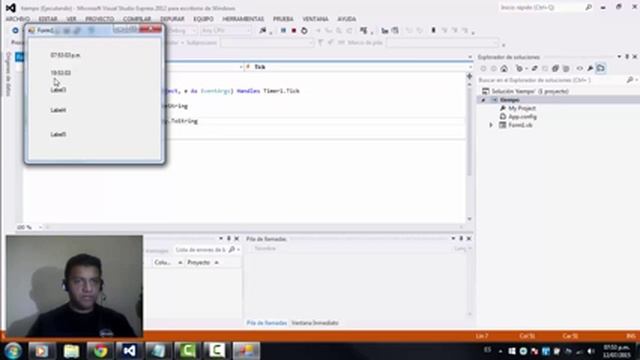Open the VENTANA menu
The image size is (640, 360).
(x=315, y=19)
